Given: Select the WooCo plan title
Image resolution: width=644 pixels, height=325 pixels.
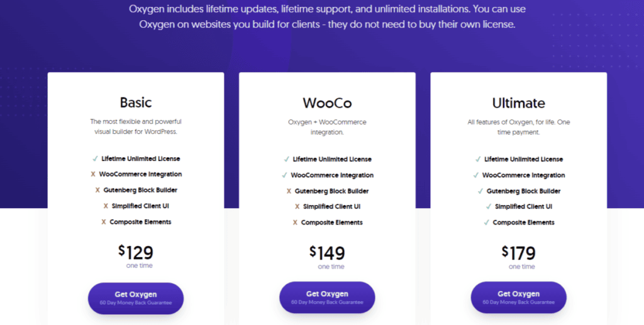Looking at the screenshot, I should tap(327, 102).
